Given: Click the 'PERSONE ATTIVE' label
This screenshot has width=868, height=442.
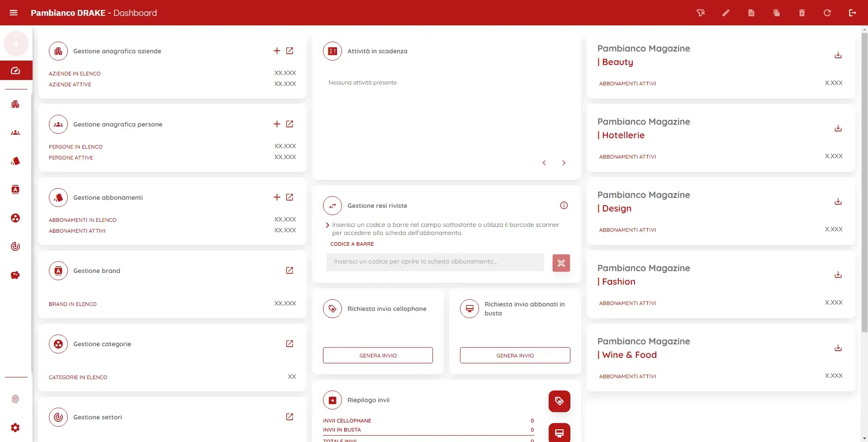Looking at the screenshot, I should click(x=71, y=158).
